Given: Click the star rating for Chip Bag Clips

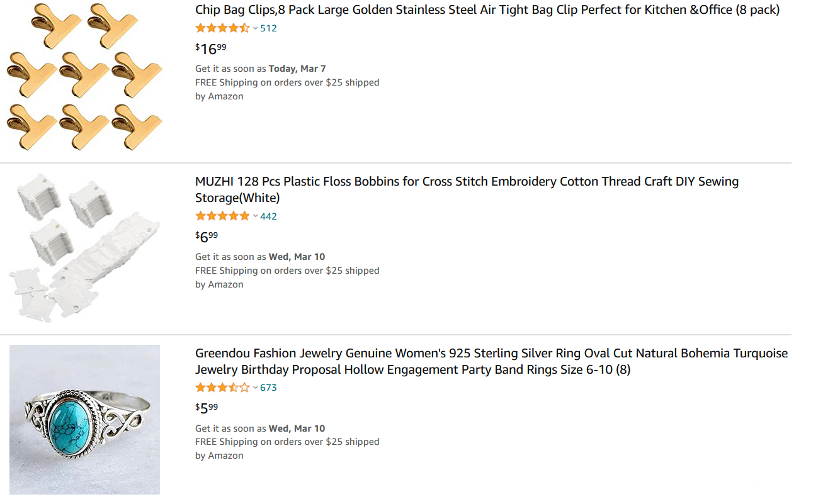Looking at the screenshot, I should 222,28.
